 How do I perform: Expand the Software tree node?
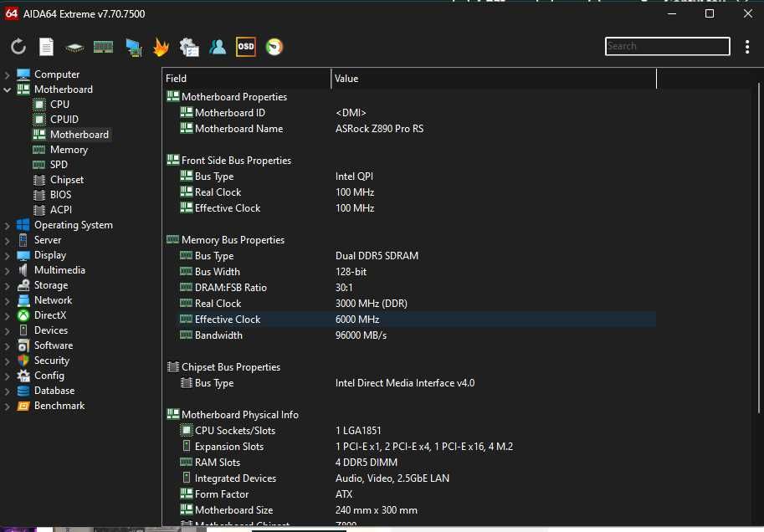click(x=7, y=346)
